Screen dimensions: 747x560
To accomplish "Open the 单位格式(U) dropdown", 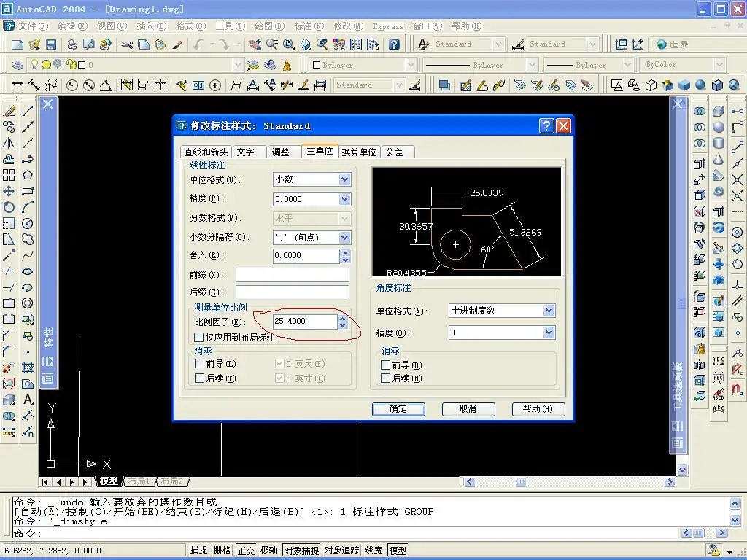I will pyautogui.click(x=345, y=179).
